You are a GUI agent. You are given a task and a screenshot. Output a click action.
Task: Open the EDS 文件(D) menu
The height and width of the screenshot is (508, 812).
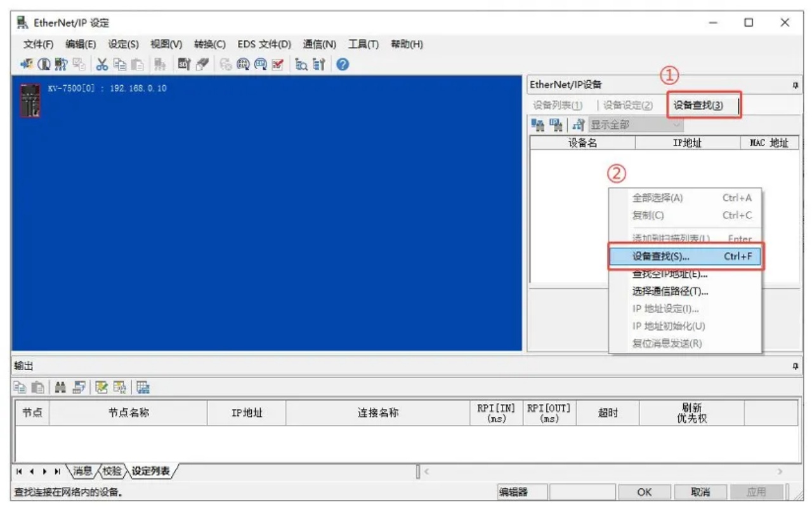tap(264, 44)
